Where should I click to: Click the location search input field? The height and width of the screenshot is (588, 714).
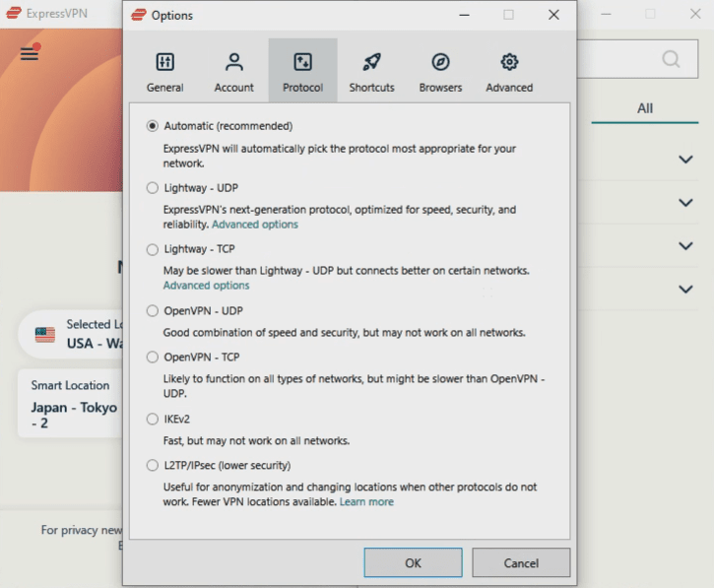pyautogui.click(x=637, y=59)
